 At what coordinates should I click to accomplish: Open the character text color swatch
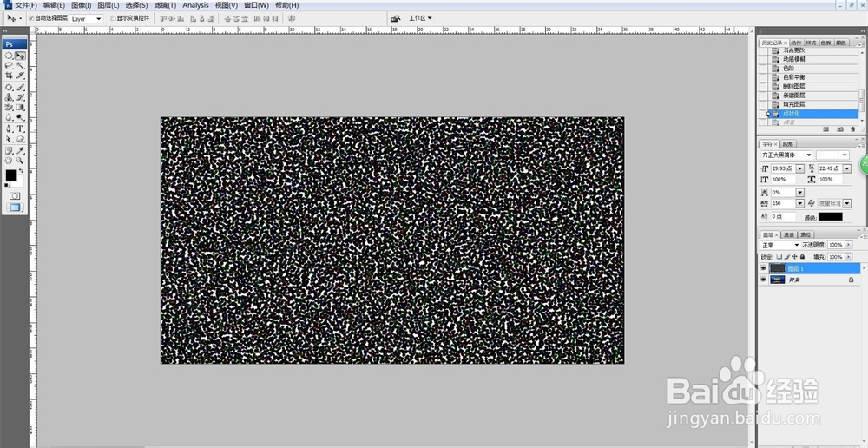(x=831, y=216)
